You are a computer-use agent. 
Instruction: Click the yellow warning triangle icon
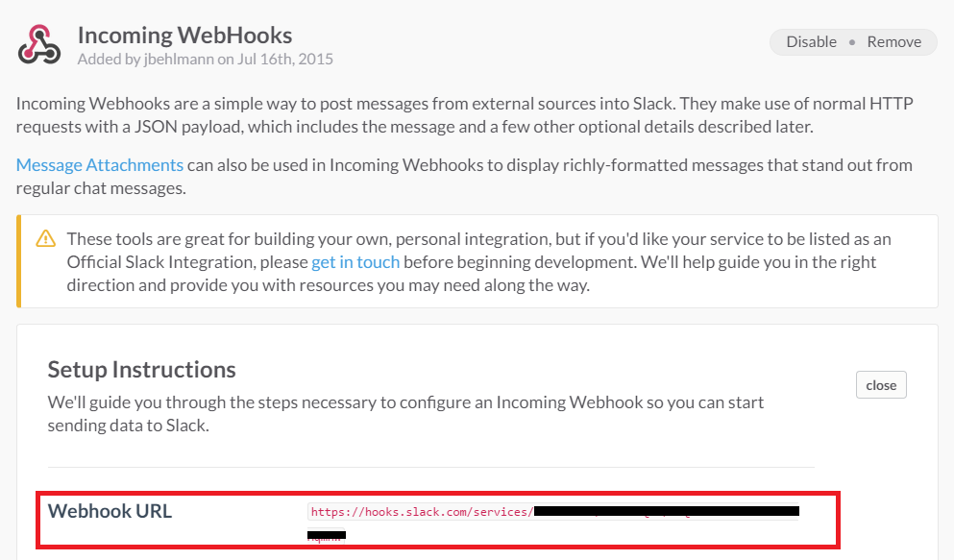click(45, 238)
